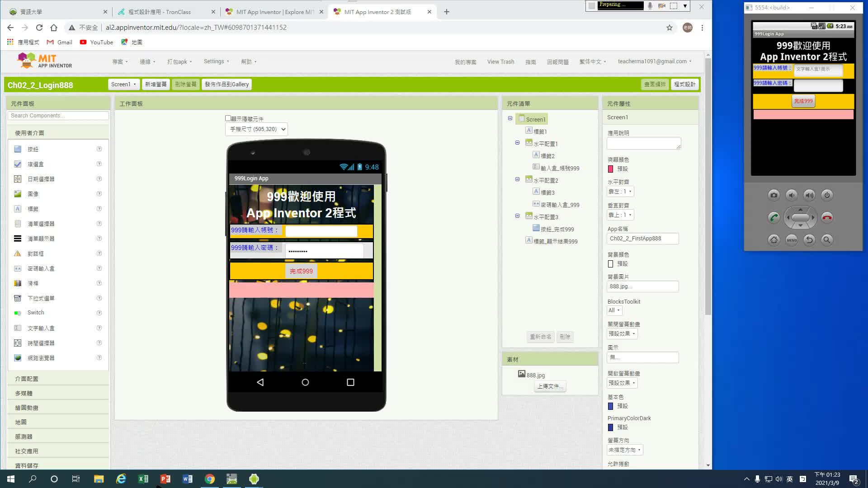Select the 標籤 label component icon in palette

pos(18,209)
